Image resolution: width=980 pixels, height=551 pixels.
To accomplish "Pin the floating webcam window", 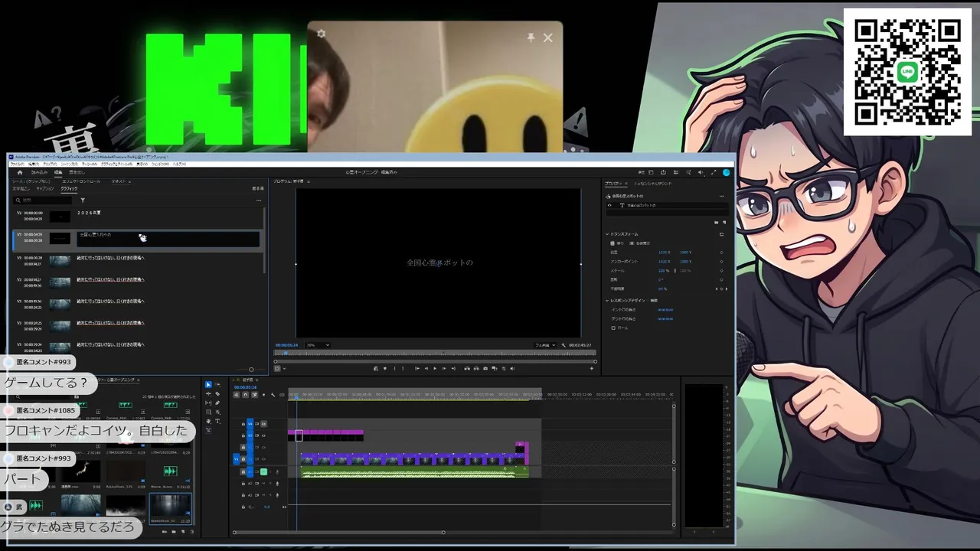I will (531, 37).
